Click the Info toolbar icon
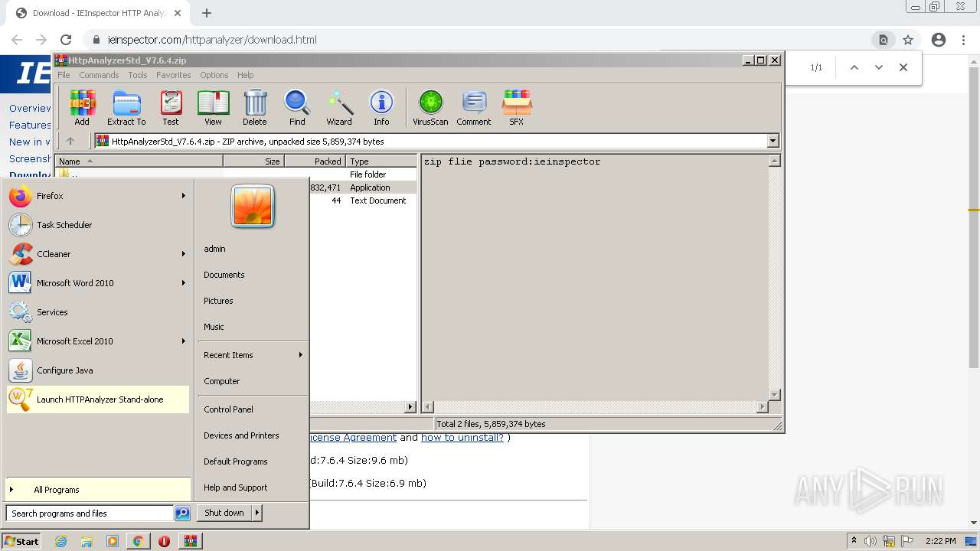The width and height of the screenshot is (980, 551). click(381, 107)
